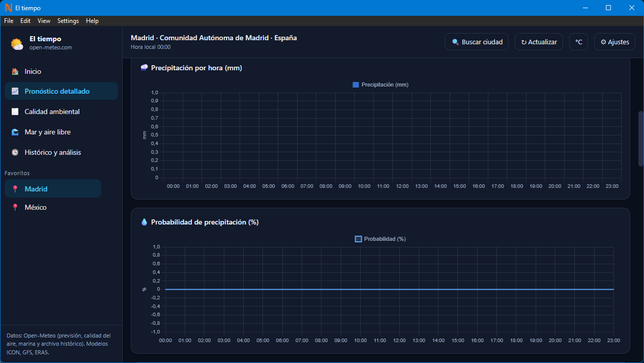Screen dimensions: 644x363
Task: Click the Buscar ciudad button
Action: 477,42
